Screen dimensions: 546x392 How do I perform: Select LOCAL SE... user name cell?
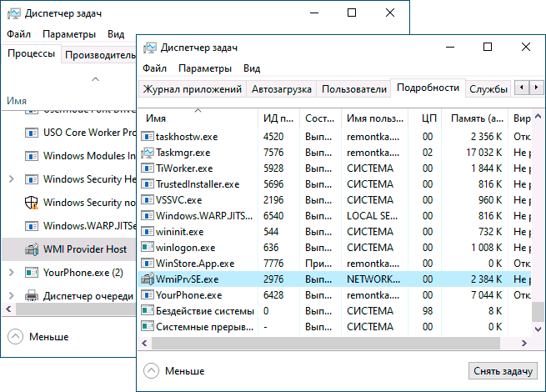(372, 216)
